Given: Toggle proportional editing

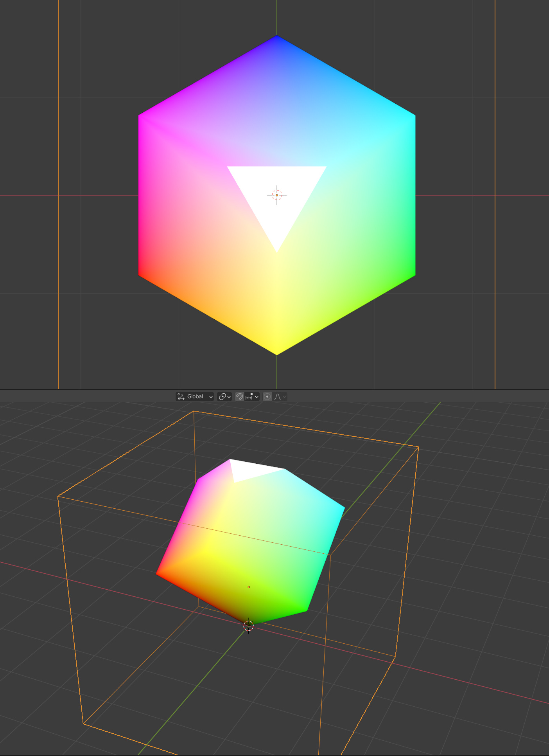Looking at the screenshot, I should point(267,397).
